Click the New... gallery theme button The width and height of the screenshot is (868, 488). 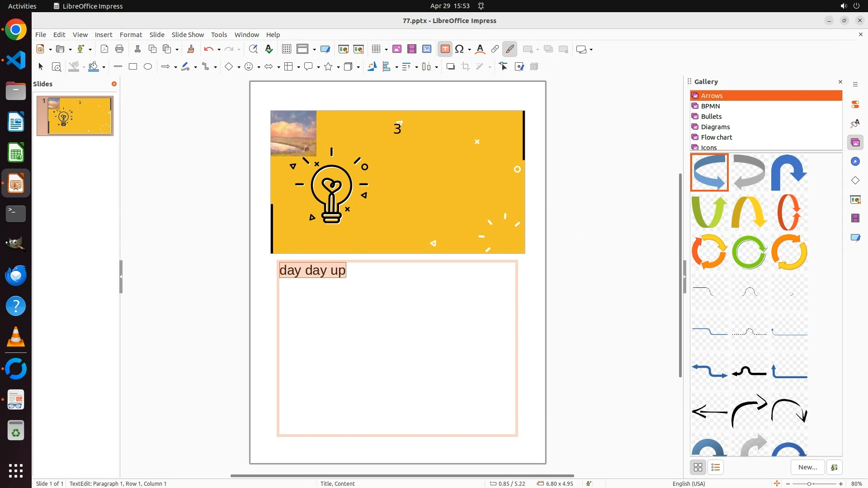(x=807, y=467)
